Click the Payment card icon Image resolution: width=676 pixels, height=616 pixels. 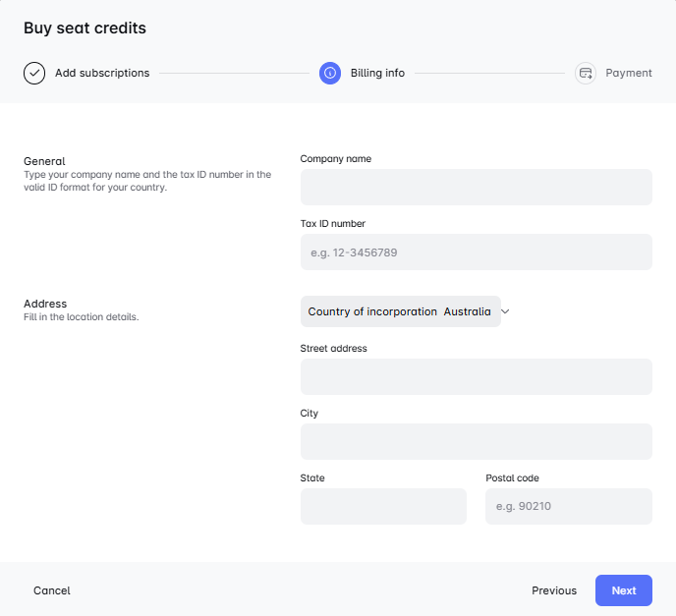[586, 73]
